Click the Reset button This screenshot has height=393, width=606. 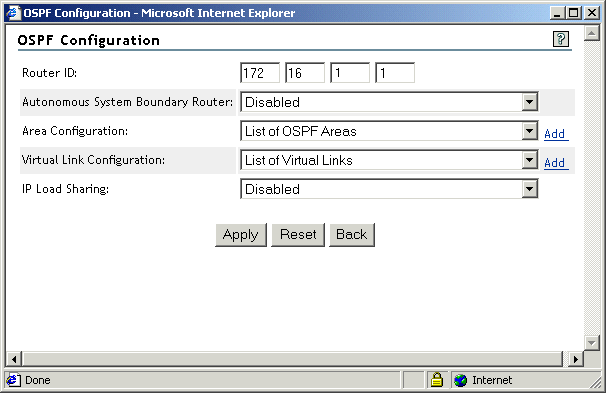coord(298,235)
